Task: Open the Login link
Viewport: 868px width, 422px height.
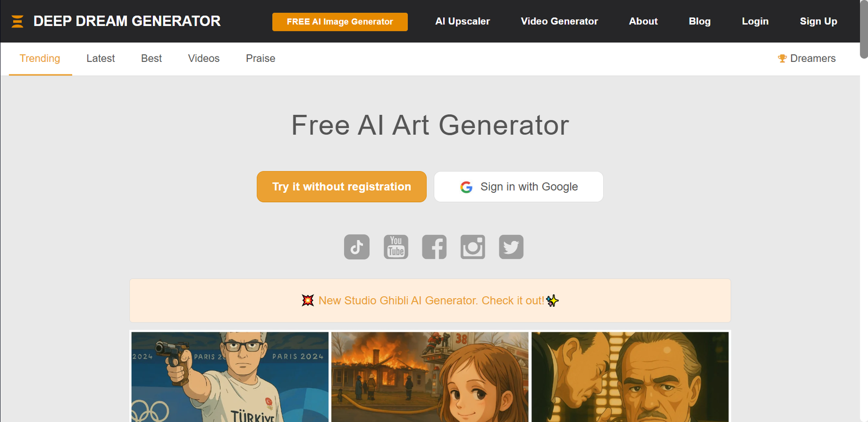Action: coord(755,21)
